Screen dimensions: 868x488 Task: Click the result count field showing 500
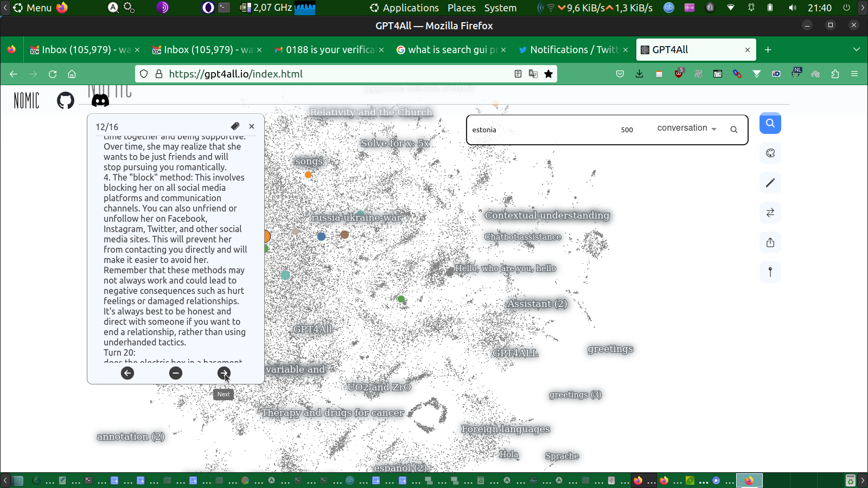tap(627, 130)
